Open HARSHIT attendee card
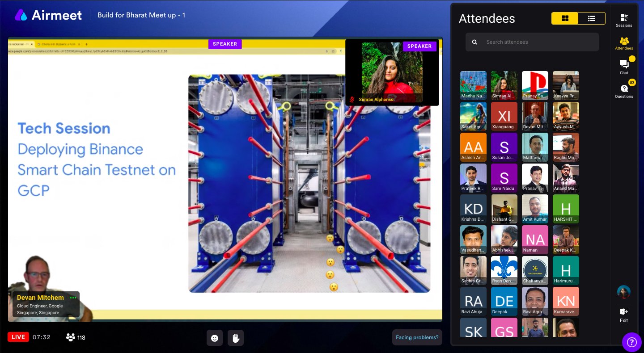The width and height of the screenshot is (644, 353). tap(566, 209)
